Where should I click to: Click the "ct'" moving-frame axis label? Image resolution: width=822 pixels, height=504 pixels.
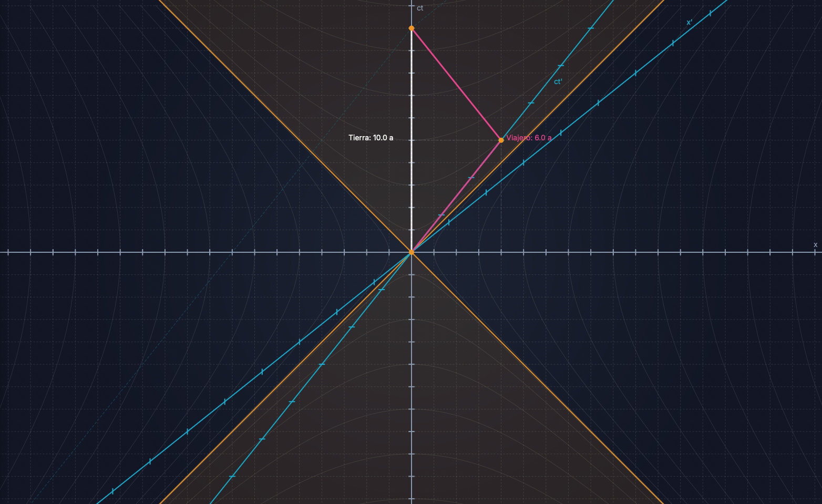(x=558, y=81)
